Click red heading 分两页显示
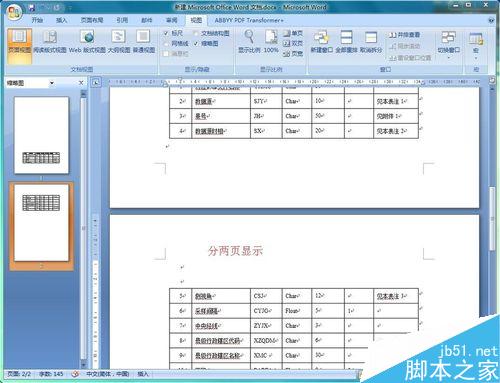Image resolution: width=500 pixels, height=383 pixels. pyautogui.click(x=235, y=251)
